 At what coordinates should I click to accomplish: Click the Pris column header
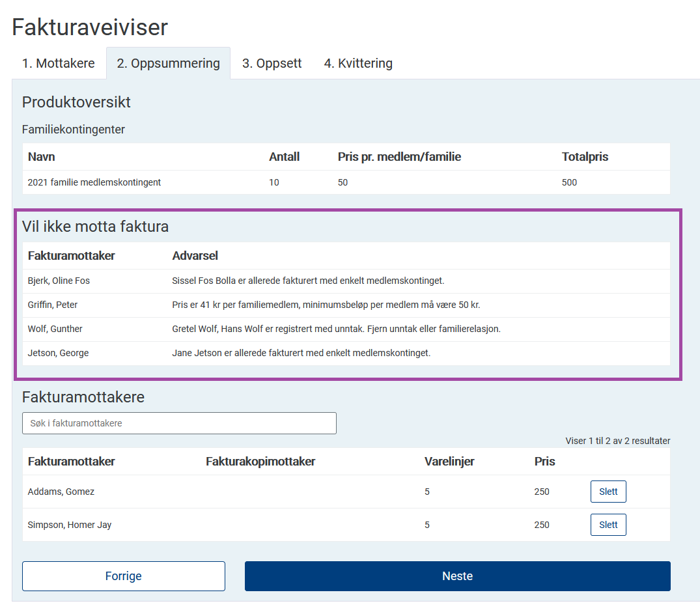coord(544,462)
